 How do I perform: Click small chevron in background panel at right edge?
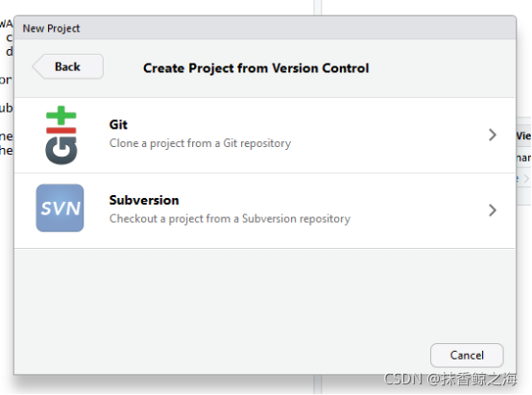(x=526, y=179)
